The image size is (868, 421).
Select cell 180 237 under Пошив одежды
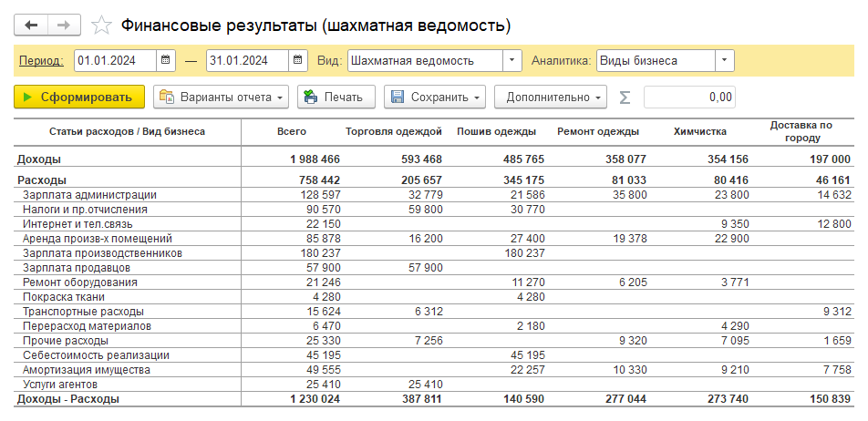point(523,253)
